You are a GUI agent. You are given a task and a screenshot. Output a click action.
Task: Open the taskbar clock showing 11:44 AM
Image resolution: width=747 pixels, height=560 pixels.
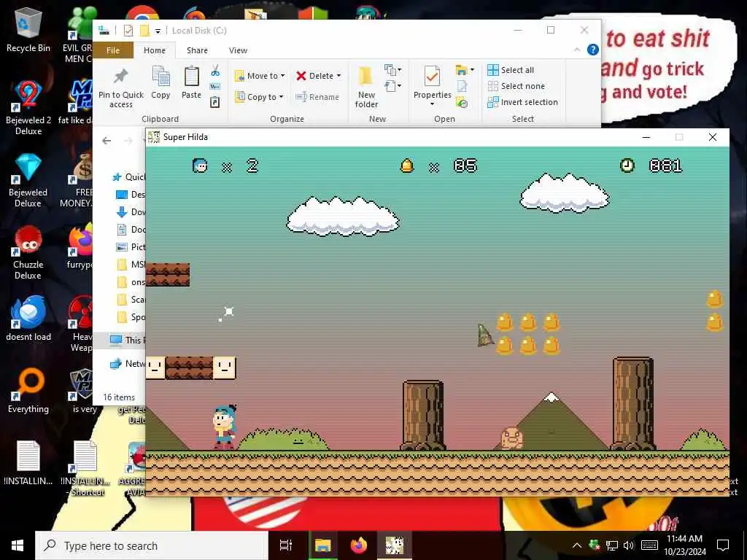coord(684,545)
